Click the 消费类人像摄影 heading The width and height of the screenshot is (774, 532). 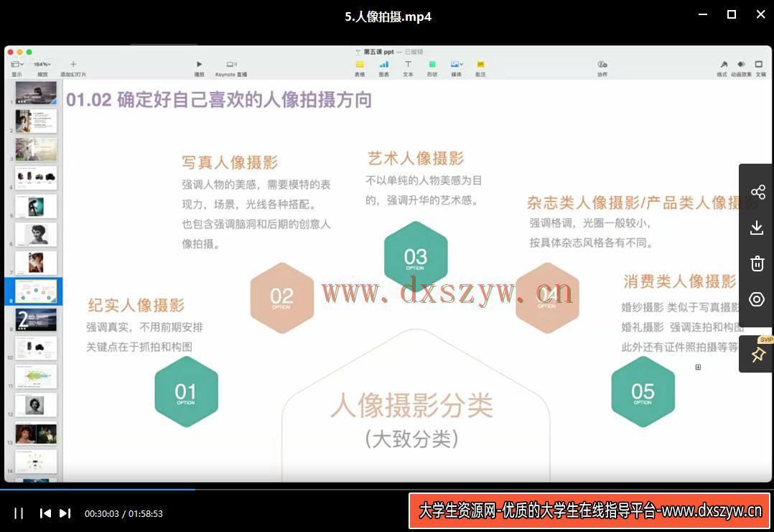680,281
